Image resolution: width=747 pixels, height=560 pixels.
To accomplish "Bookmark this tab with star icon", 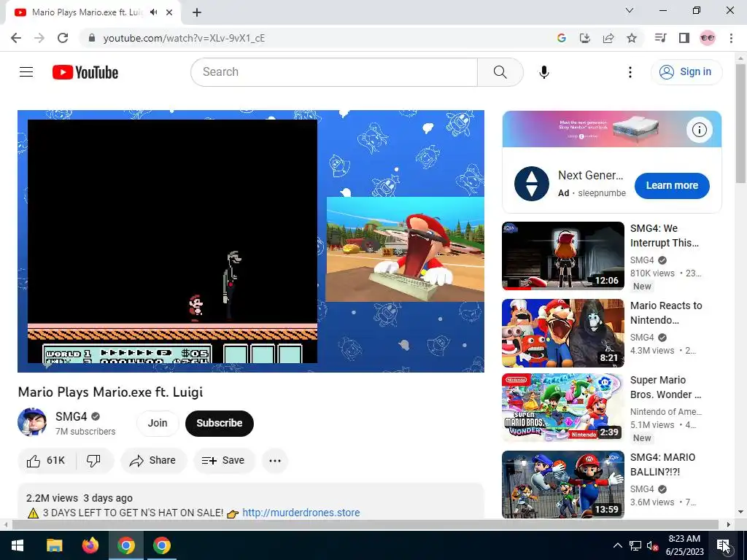I will click(632, 38).
